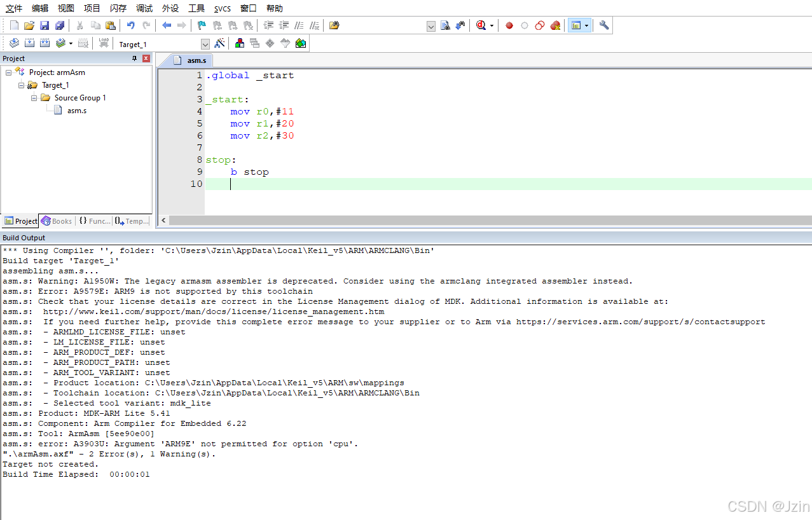
Task: Collapse the Project: armAsm tree node
Action: tap(8, 72)
